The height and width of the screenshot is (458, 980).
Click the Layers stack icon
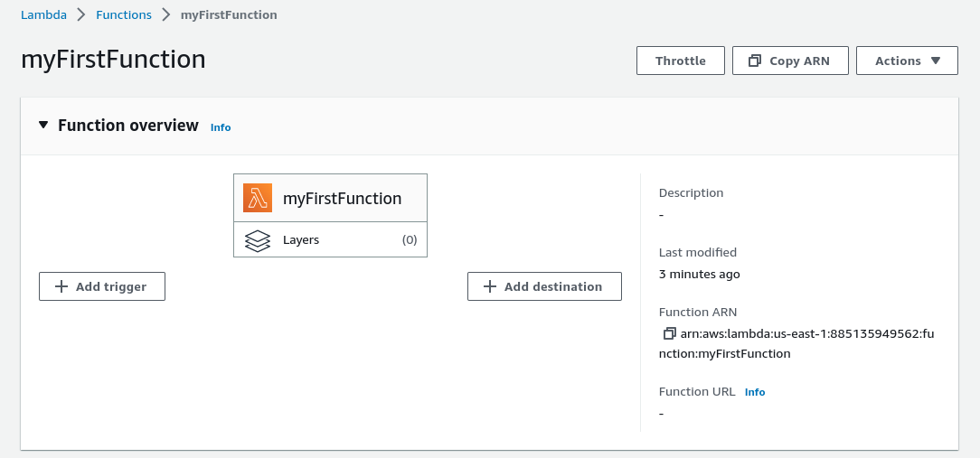[x=258, y=240]
